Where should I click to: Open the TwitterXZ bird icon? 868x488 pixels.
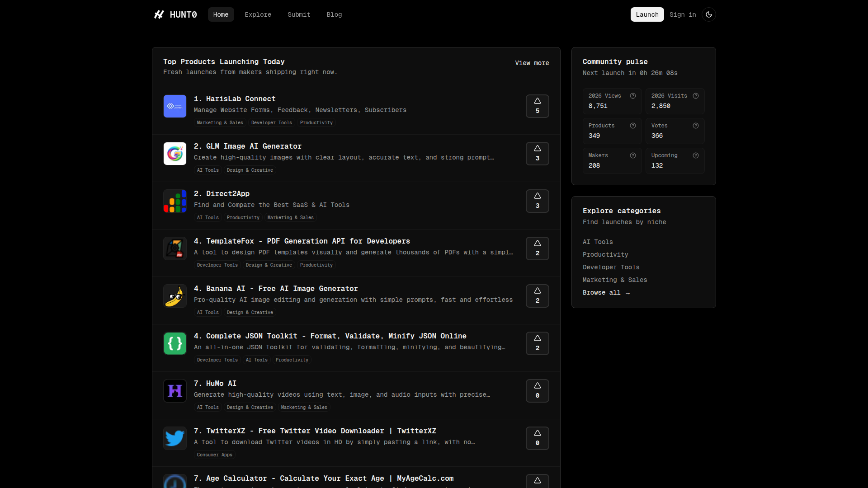point(175,438)
